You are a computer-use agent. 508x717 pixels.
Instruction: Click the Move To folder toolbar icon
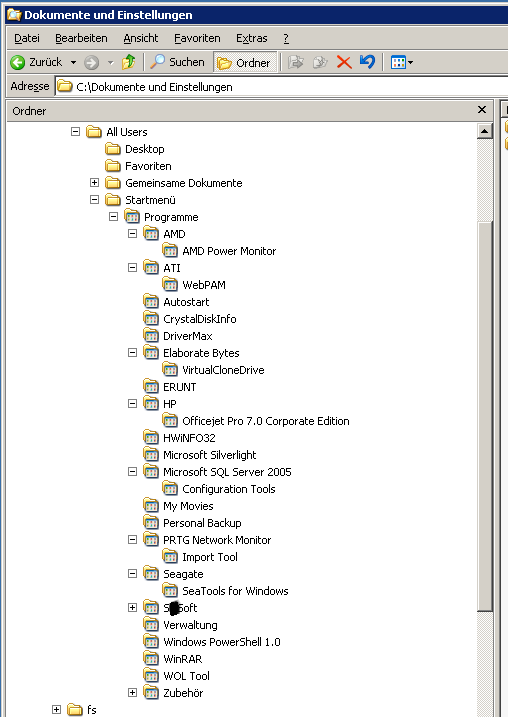296,62
